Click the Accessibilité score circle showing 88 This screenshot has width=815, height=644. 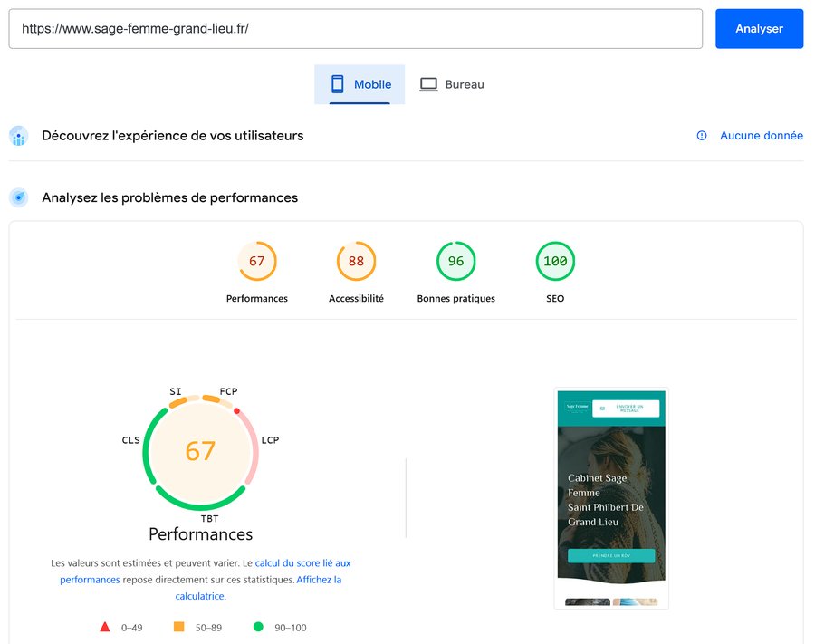point(356,261)
